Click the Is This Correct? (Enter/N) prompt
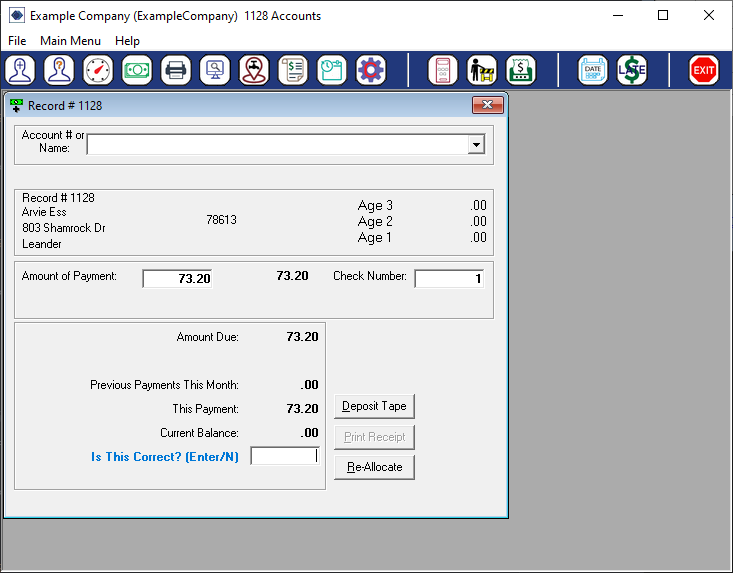Image resolution: width=733 pixels, height=573 pixels. pos(165,457)
